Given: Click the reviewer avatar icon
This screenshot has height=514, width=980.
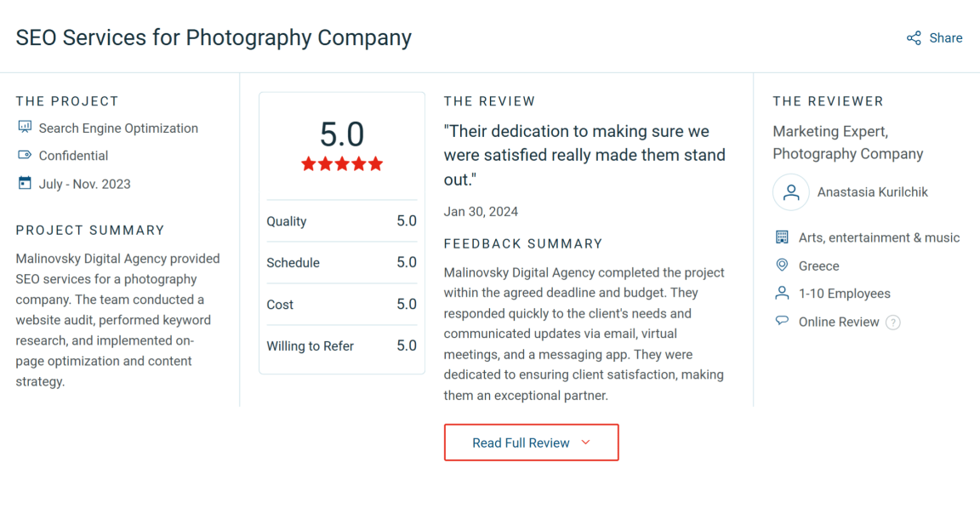Looking at the screenshot, I should coord(790,192).
